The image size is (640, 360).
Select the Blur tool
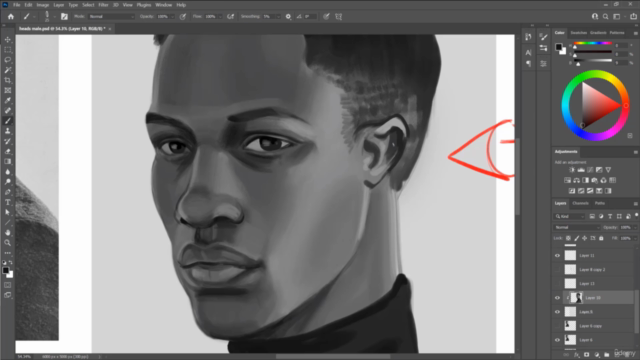(x=8, y=172)
